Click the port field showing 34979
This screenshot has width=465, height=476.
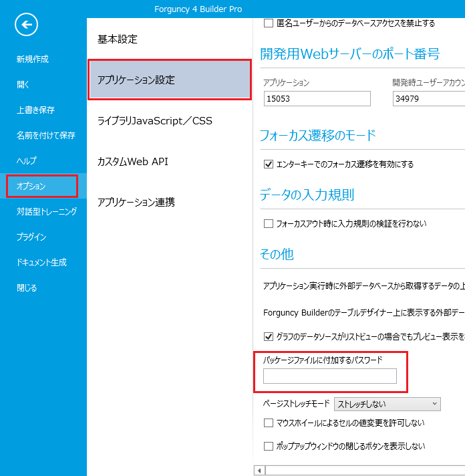pyautogui.click(x=429, y=99)
